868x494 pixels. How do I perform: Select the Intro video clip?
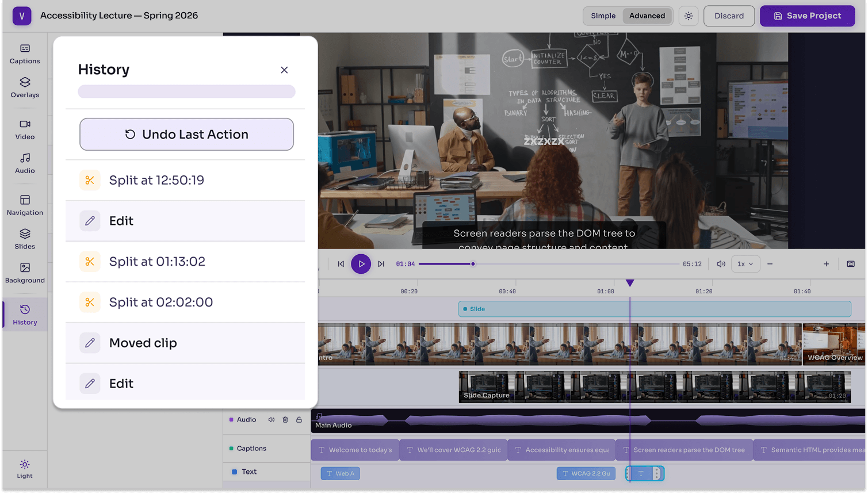559,344
